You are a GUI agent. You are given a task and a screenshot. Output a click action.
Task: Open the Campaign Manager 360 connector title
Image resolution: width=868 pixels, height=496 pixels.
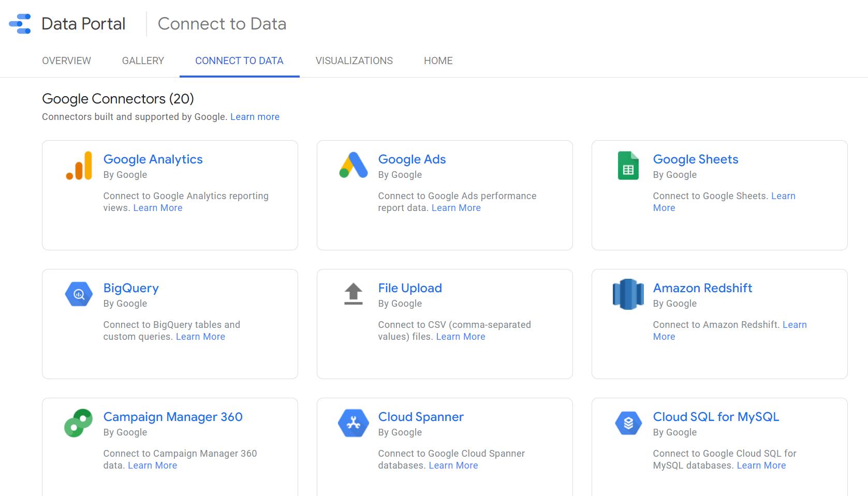173,417
